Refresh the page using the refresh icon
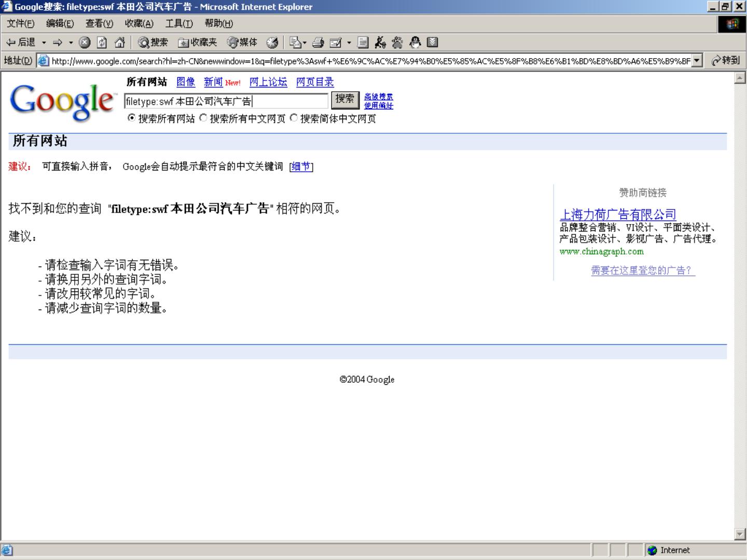The image size is (747, 560). point(102,43)
